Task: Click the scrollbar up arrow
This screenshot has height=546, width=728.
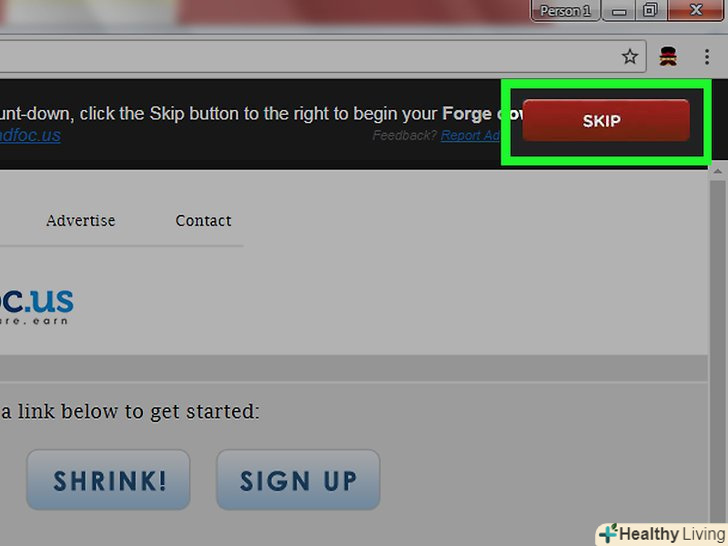Action: 718,171
